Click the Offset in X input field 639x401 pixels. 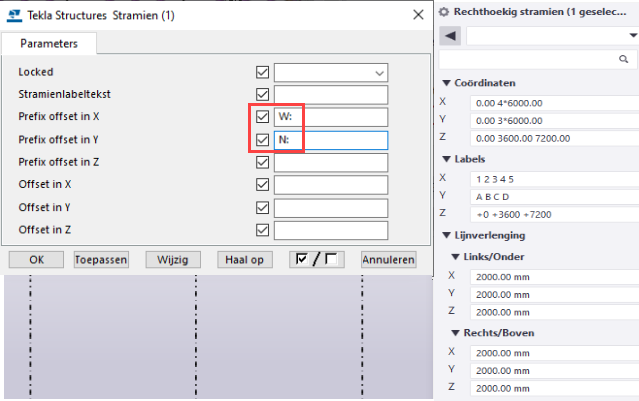[331, 185]
